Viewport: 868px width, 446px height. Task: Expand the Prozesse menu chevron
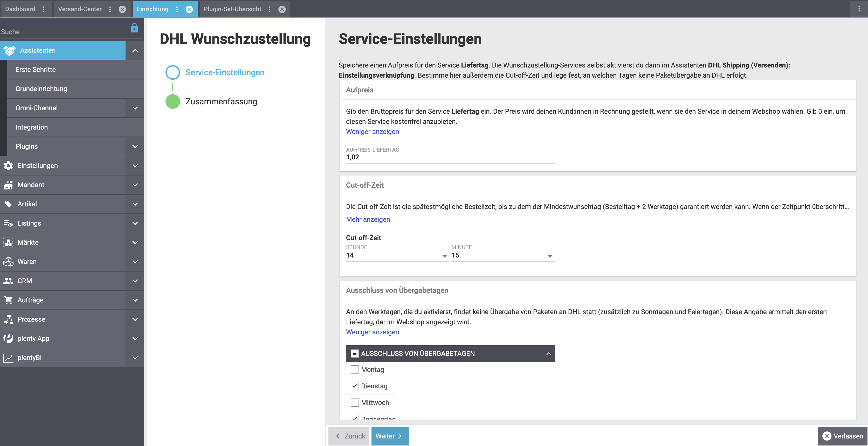[135, 320]
